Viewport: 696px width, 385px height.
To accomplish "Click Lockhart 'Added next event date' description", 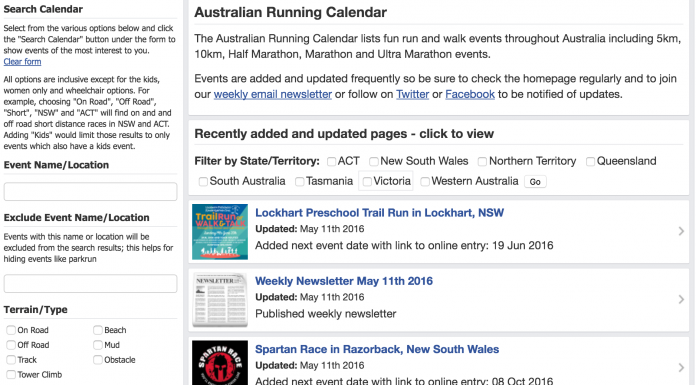I will (x=404, y=246).
